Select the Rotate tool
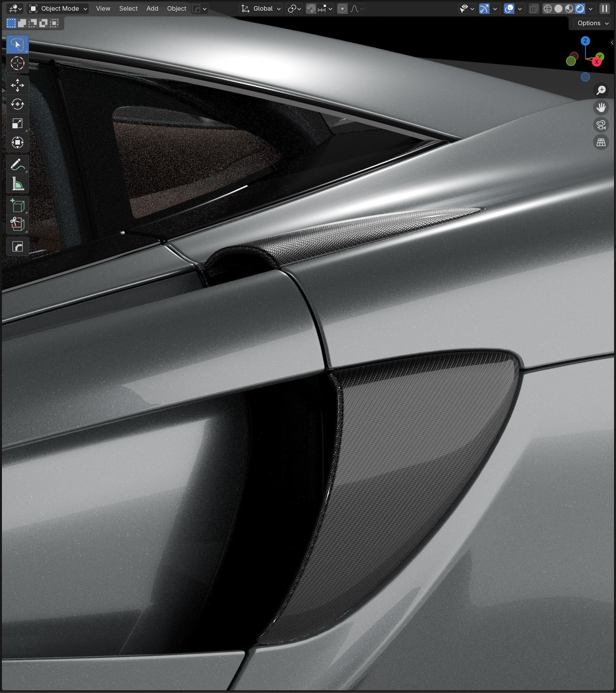Screen dimensions: 616x693 tap(17, 104)
